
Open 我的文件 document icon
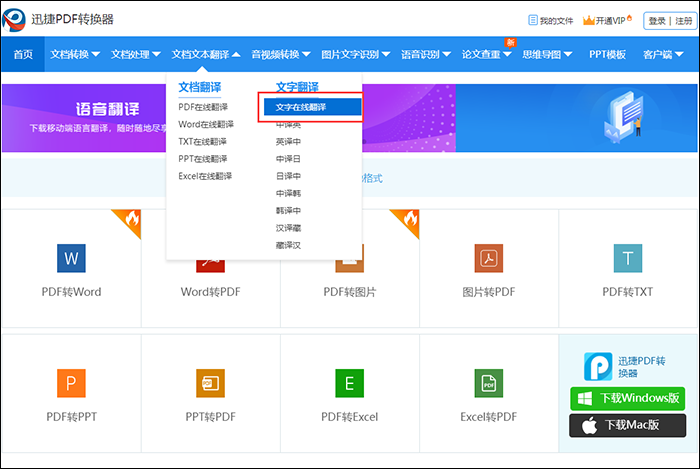(x=533, y=20)
